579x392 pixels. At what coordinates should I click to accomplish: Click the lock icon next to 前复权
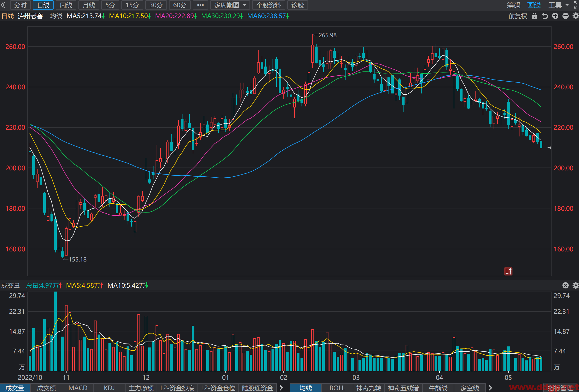point(534,16)
